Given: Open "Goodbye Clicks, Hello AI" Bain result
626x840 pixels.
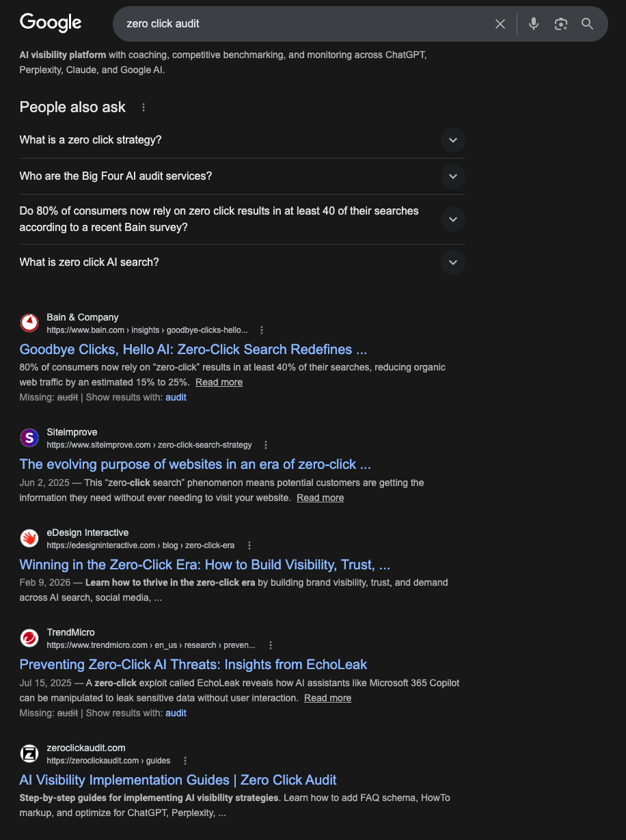Looking at the screenshot, I should click(x=193, y=349).
